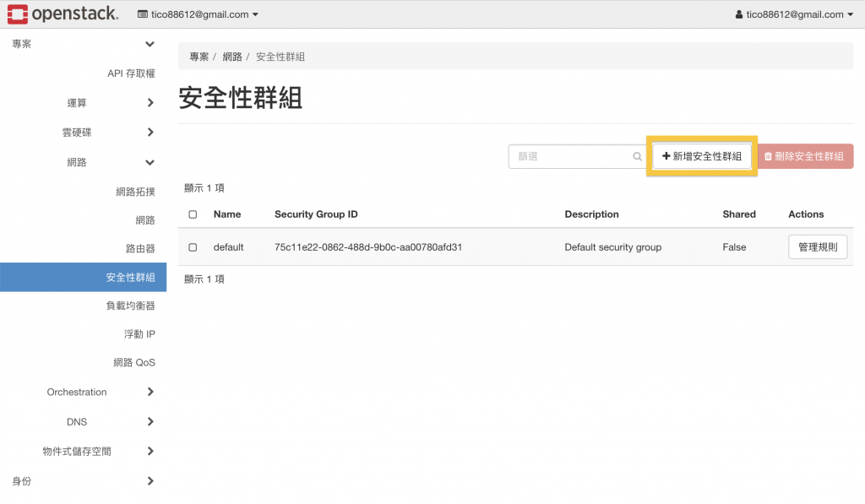Select the 安全性群組 sidebar item

[x=84, y=278]
